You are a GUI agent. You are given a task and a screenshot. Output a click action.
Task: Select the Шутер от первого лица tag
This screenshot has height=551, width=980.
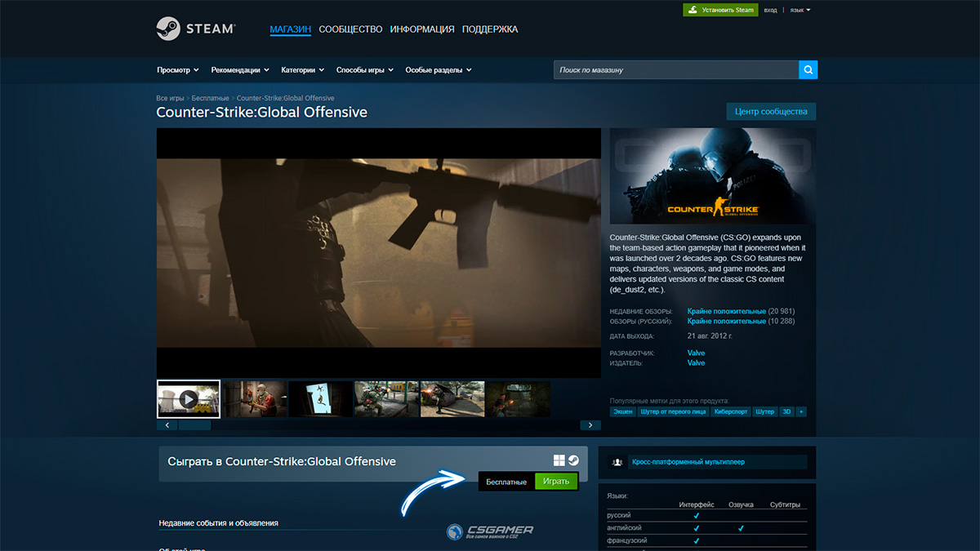pyautogui.click(x=673, y=412)
